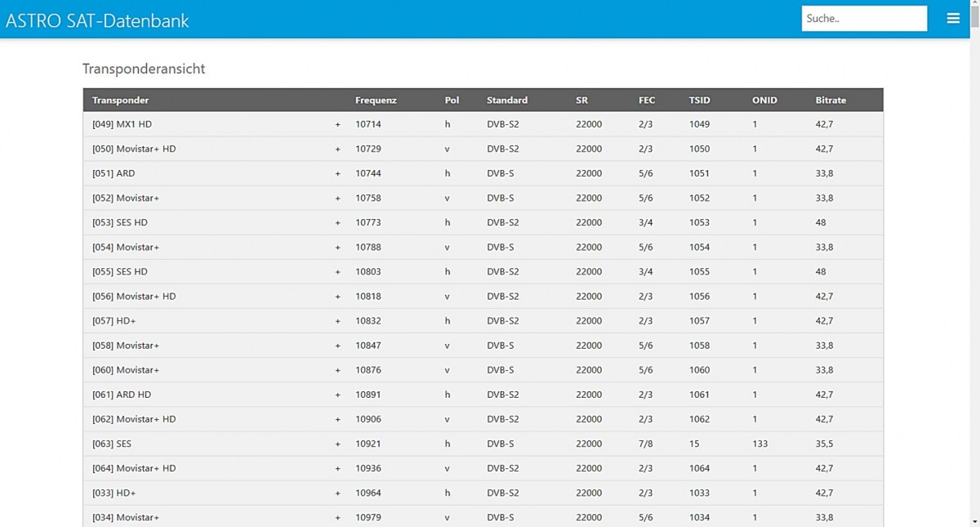Click the Transponderansicht heading
Screen dimensions: 980x527
(x=144, y=69)
